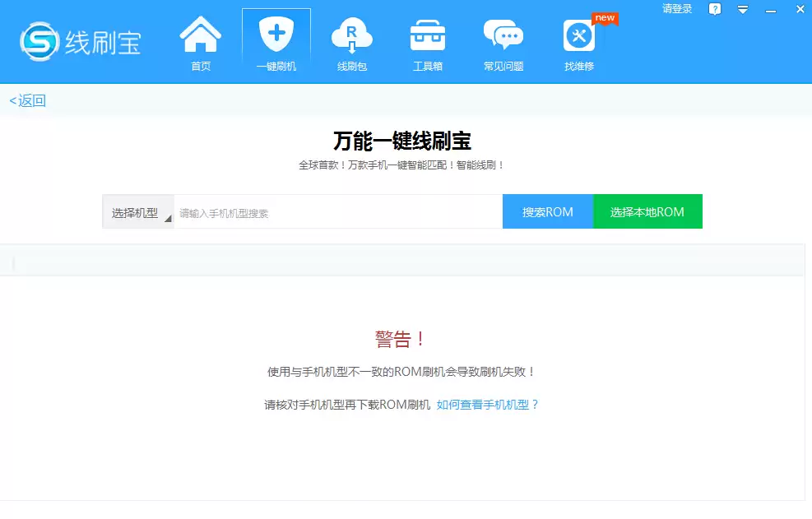Click 请登录 to sign in
The width and height of the screenshot is (812, 519).
coord(677,9)
